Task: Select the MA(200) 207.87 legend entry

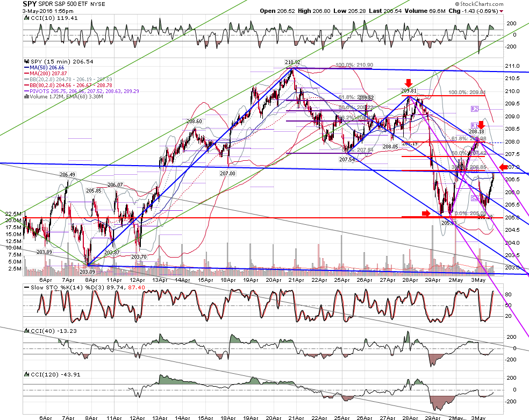Action: (x=46, y=73)
